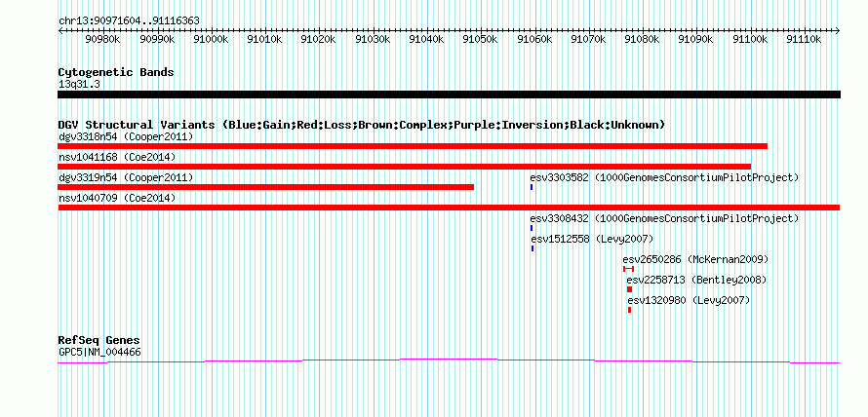Image resolution: width=868 pixels, height=417 pixels.
Task: Click the red loss bar of nsv1040709
Action: 449,208
